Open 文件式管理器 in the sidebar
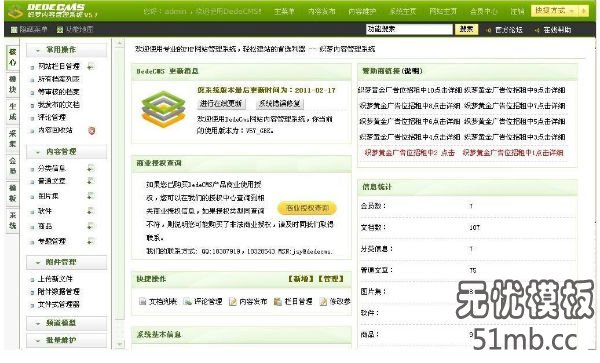This screenshot has width=600, height=363. pyautogui.click(x=59, y=305)
